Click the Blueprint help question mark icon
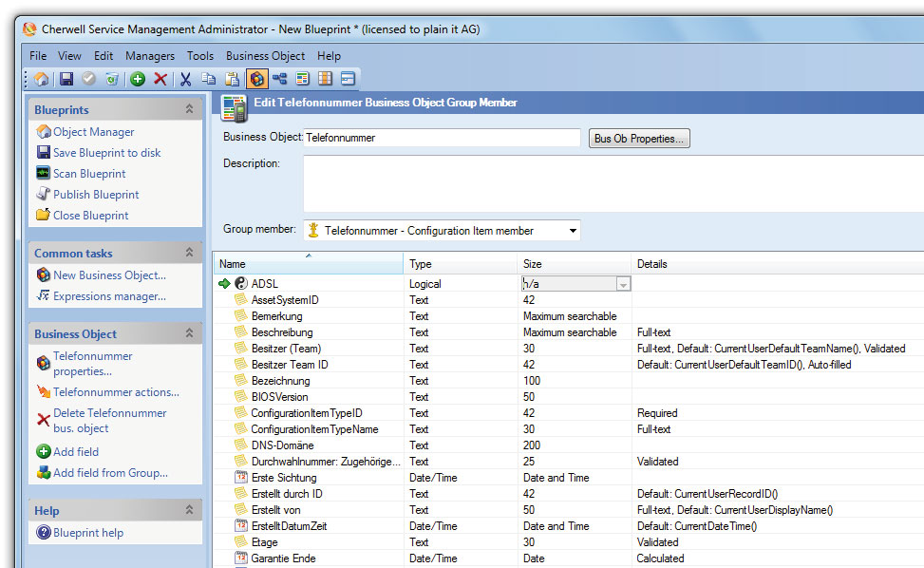The width and height of the screenshot is (924, 568). pos(44,532)
